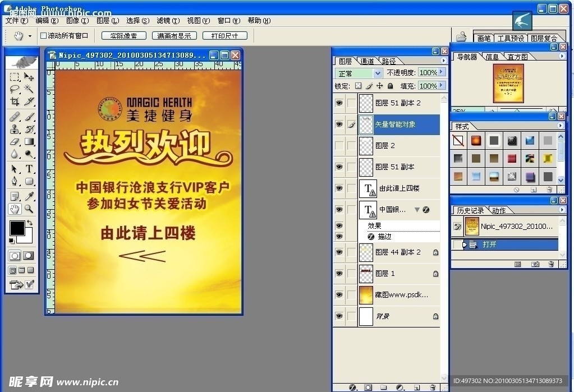Select the Pen tool
The width and height of the screenshot is (574, 392).
click(x=15, y=181)
